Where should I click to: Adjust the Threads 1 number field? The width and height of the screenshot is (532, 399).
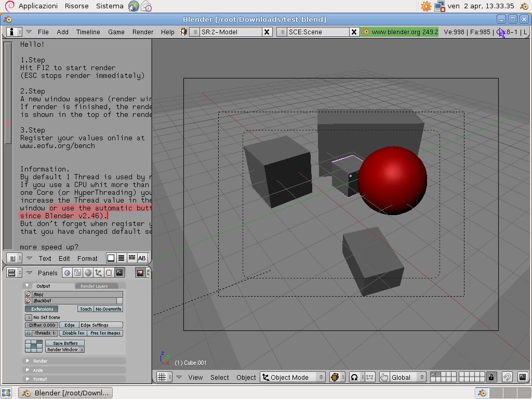pyautogui.click(x=46, y=333)
